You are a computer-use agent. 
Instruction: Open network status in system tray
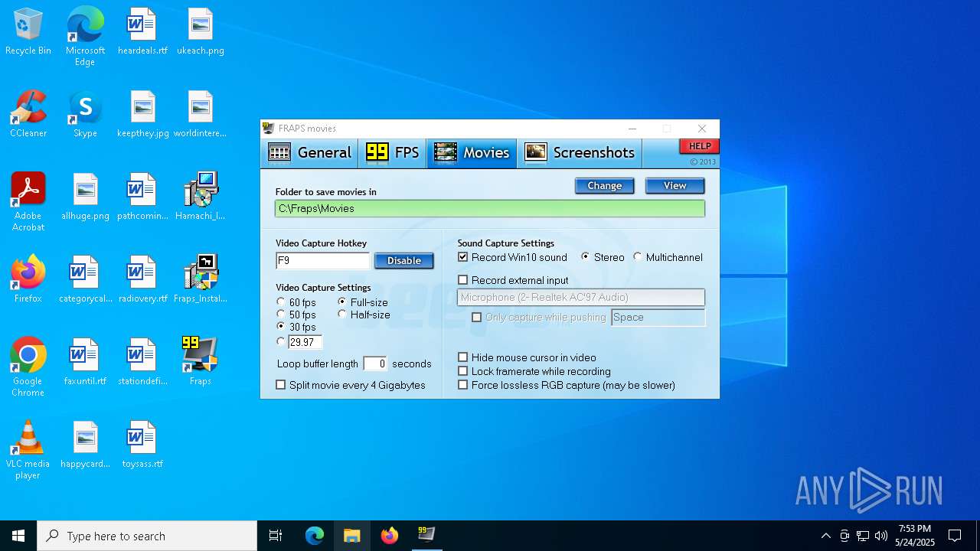click(863, 536)
